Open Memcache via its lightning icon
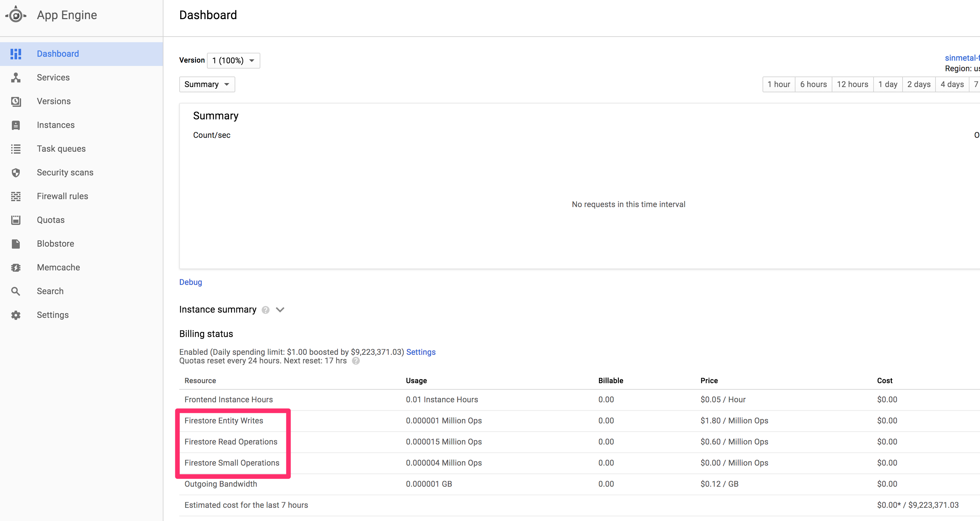Image resolution: width=980 pixels, height=521 pixels. click(15, 267)
